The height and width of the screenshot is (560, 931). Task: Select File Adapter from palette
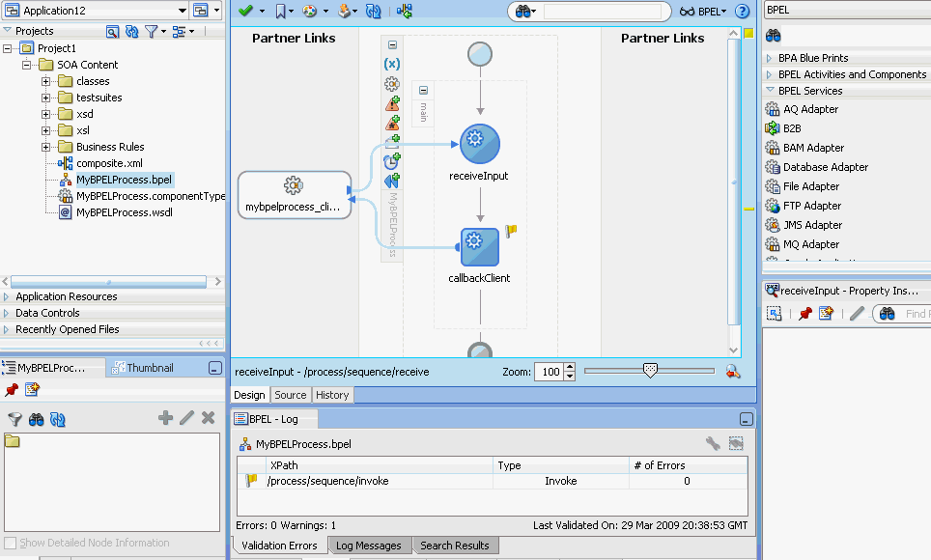point(811,186)
